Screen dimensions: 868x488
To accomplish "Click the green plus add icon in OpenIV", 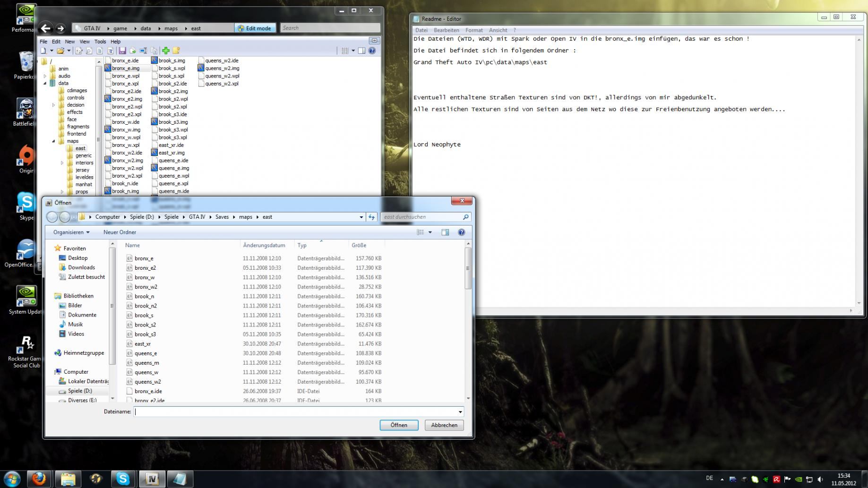I will (x=166, y=51).
